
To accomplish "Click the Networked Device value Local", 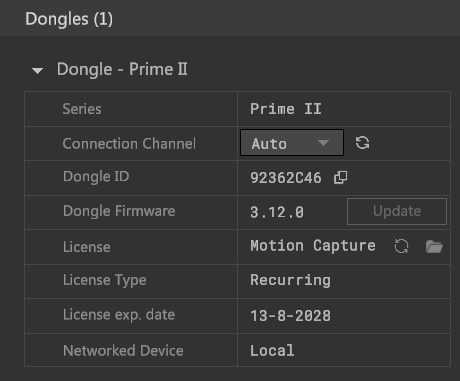I will point(272,350).
